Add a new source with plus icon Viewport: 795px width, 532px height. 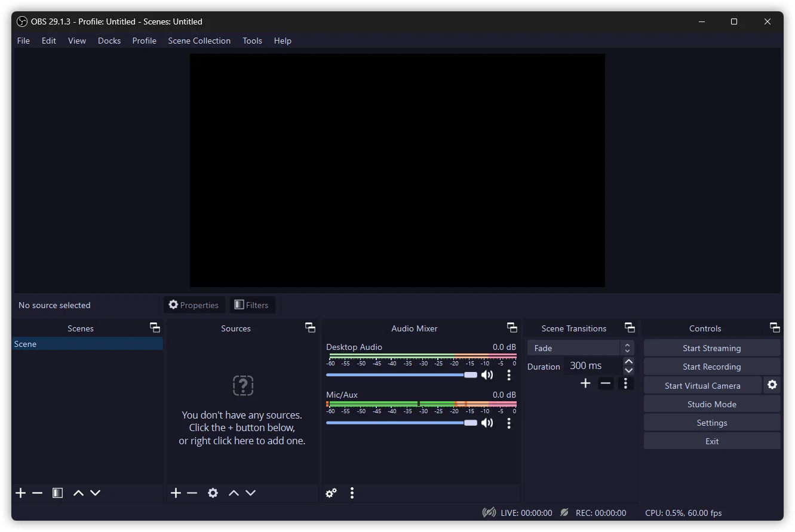tap(176, 493)
